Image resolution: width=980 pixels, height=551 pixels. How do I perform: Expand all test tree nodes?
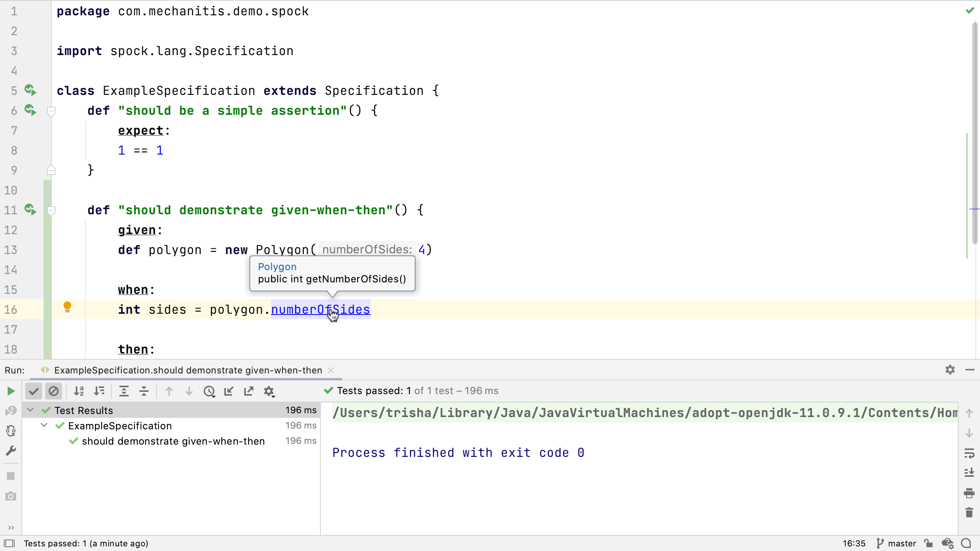pos(124,391)
